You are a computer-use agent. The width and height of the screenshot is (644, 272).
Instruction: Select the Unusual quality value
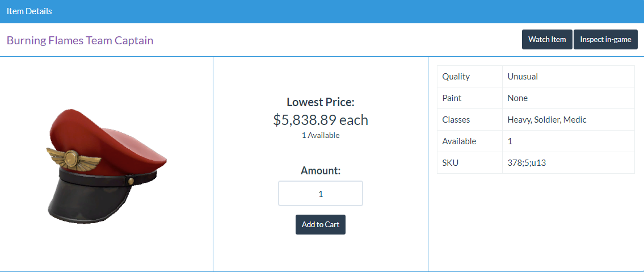point(523,77)
